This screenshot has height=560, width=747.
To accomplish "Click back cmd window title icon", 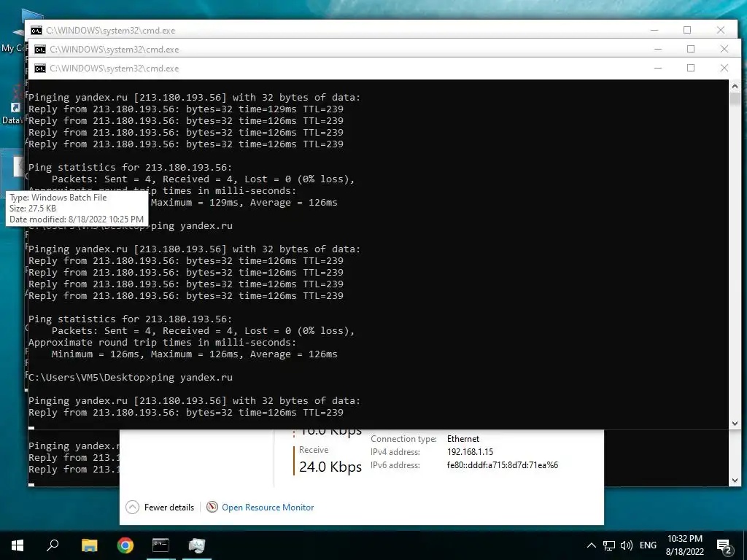I will [36, 30].
